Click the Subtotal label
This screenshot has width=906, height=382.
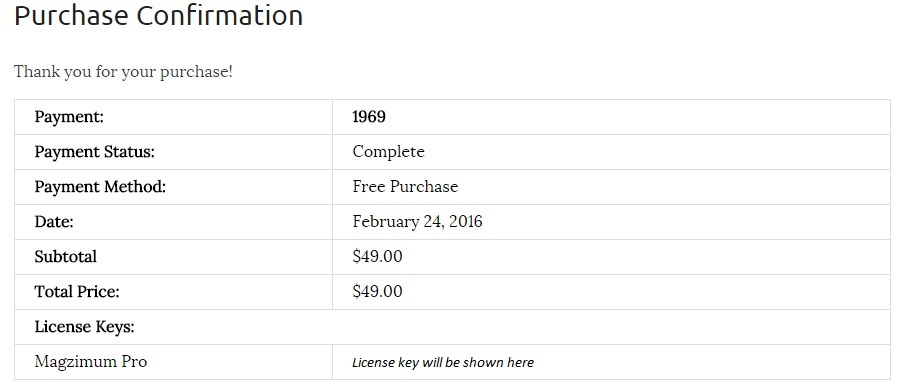pyautogui.click(x=65, y=257)
